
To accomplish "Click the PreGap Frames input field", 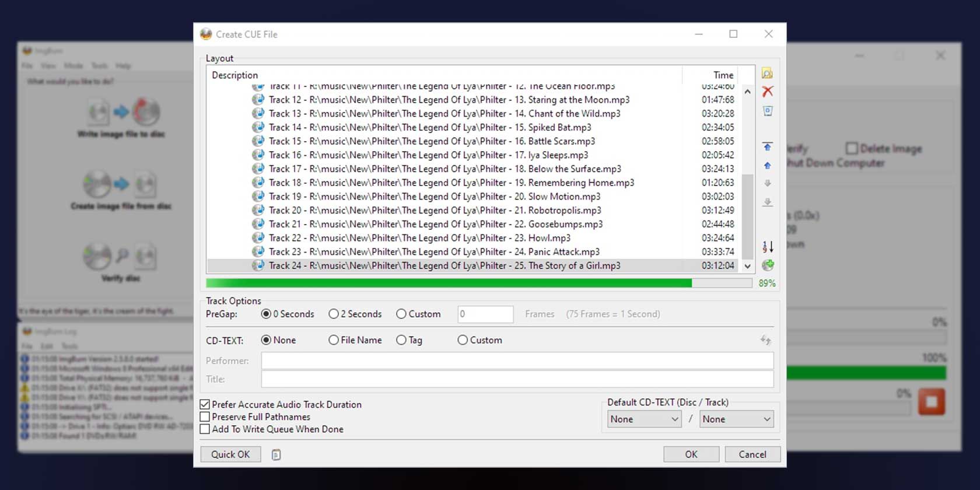I will pos(485,314).
